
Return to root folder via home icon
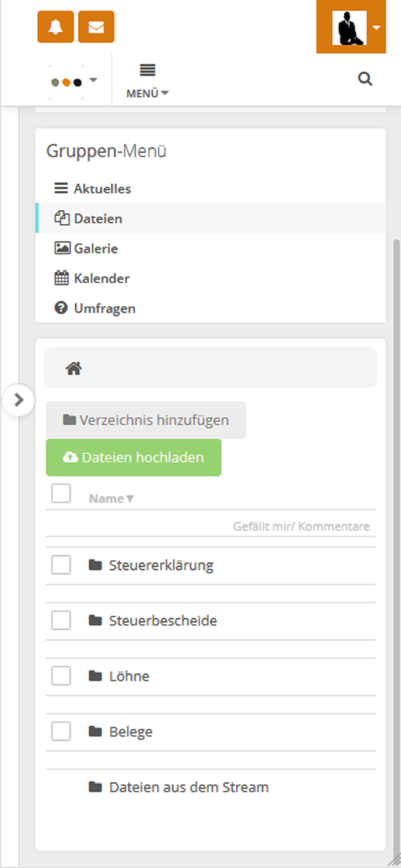click(x=73, y=367)
